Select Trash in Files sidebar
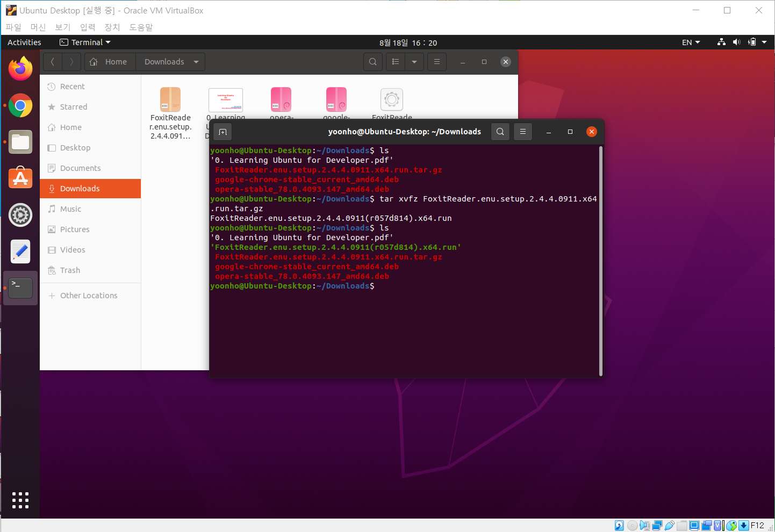Screen dimensions: 775x532 (90, 270)
